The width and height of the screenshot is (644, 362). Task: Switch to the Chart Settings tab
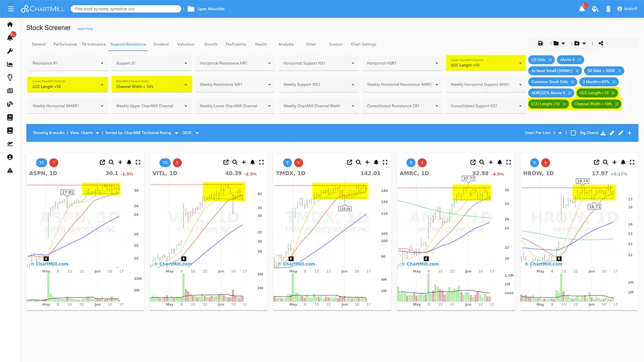[363, 45]
